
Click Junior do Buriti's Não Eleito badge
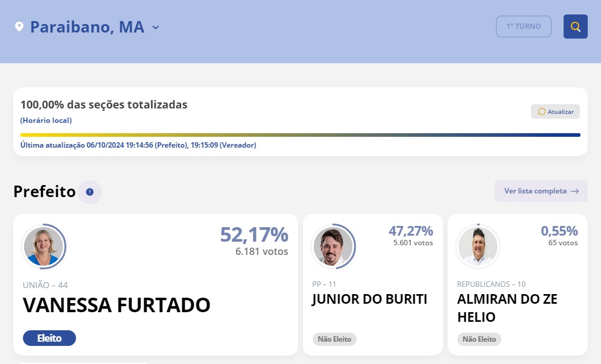pos(334,339)
